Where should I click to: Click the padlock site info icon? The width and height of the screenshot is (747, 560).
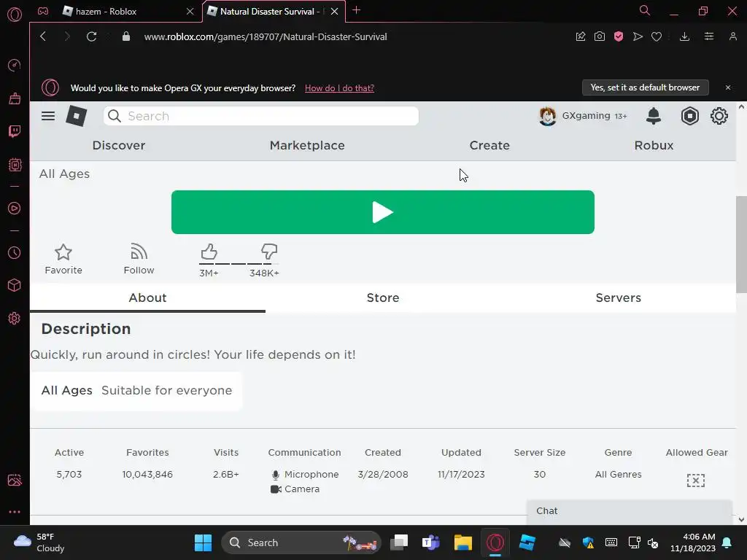point(125,36)
